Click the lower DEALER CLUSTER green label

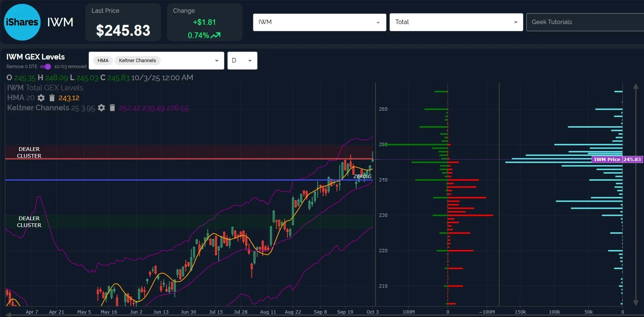(29, 222)
